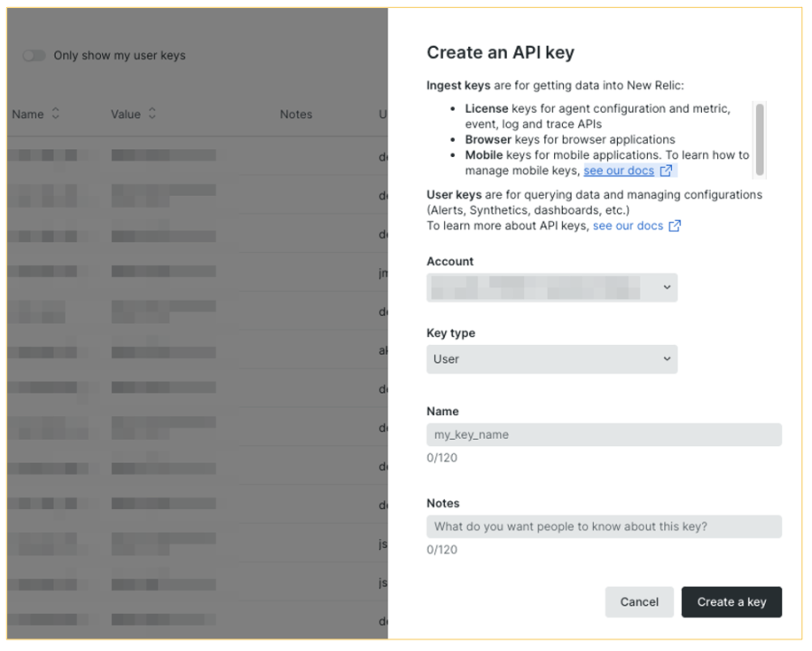Focus the Notes text field
Image resolution: width=812 pixels, height=651 pixels.
[604, 526]
